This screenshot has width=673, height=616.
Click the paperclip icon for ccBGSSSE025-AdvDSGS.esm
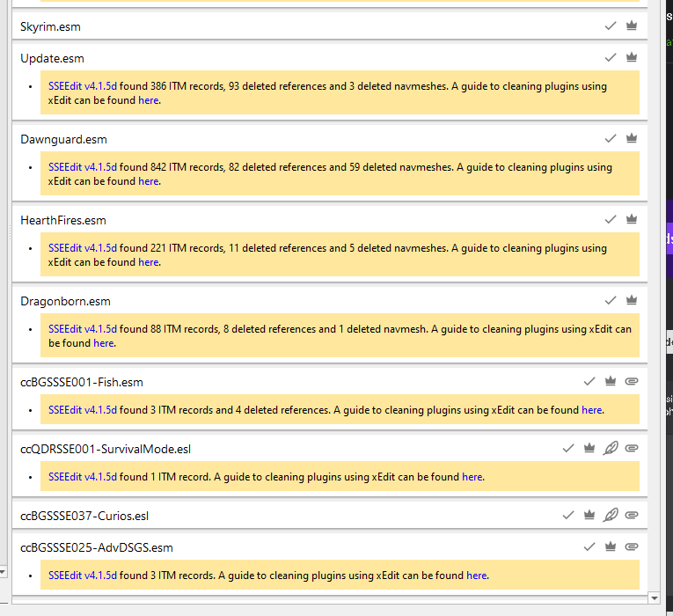click(x=632, y=546)
